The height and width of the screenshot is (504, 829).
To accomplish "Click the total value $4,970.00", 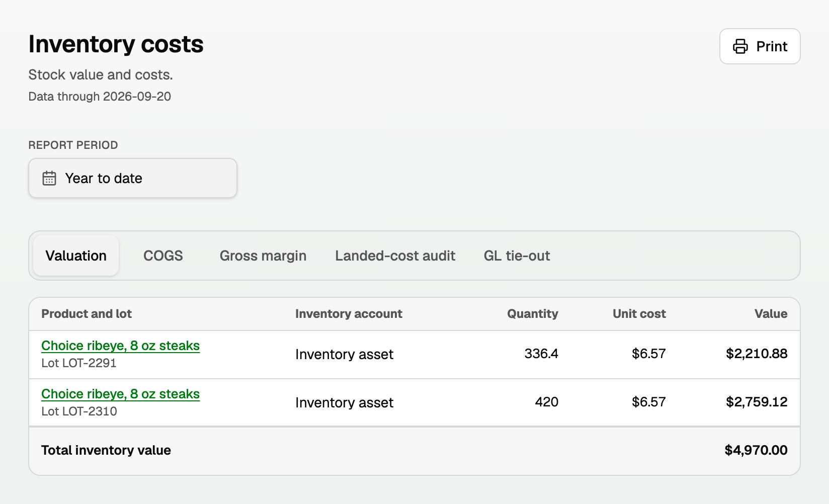I will pos(756,450).
